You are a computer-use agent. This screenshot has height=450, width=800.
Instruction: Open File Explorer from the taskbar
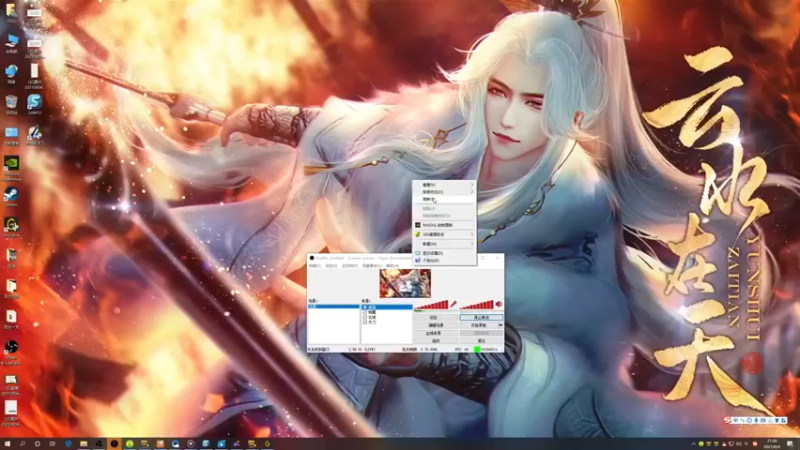(x=84, y=444)
